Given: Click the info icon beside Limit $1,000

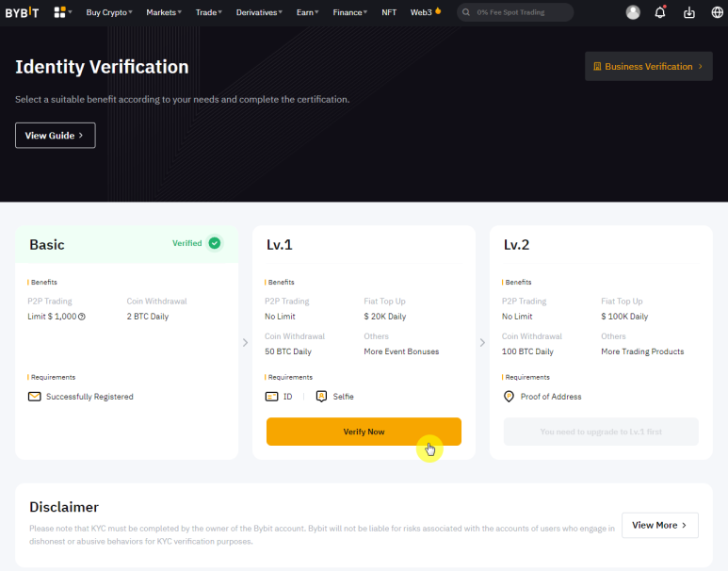Looking at the screenshot, I should point(82,317).
